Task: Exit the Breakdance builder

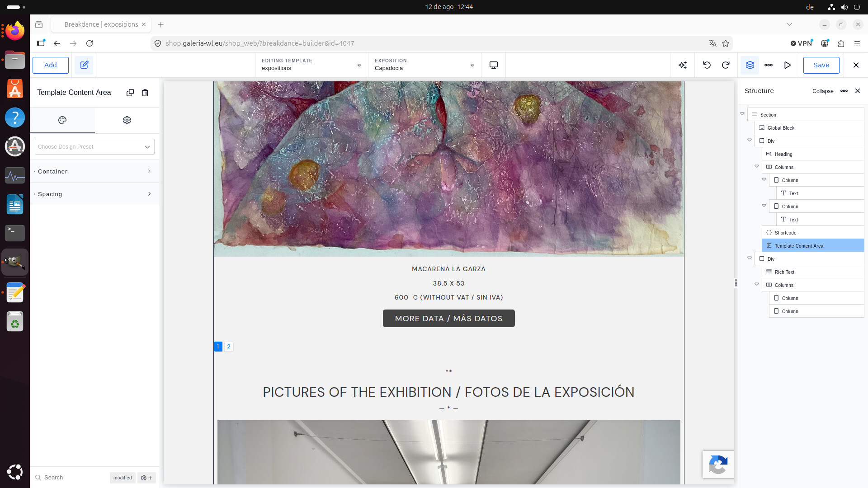Action: (856, 65)
